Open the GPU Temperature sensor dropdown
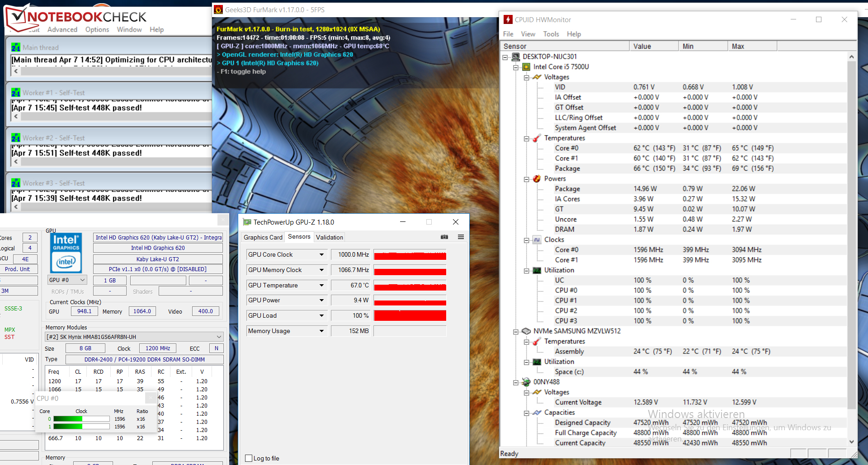 pyautogui.click(x=321, y=286)
